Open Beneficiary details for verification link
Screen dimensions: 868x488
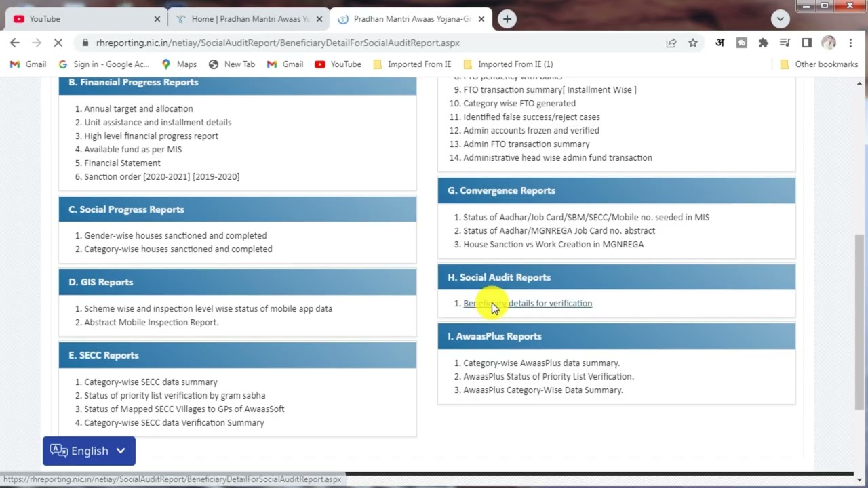[528, 304]
